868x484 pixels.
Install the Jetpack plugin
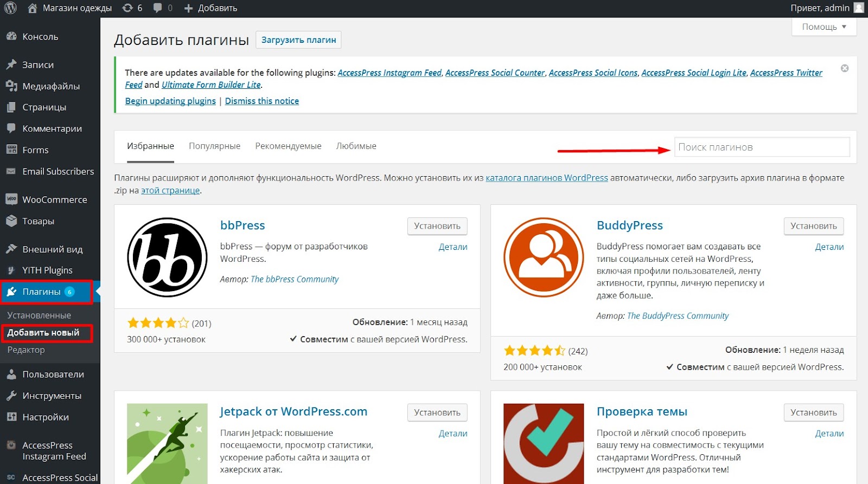coord(437,412)
